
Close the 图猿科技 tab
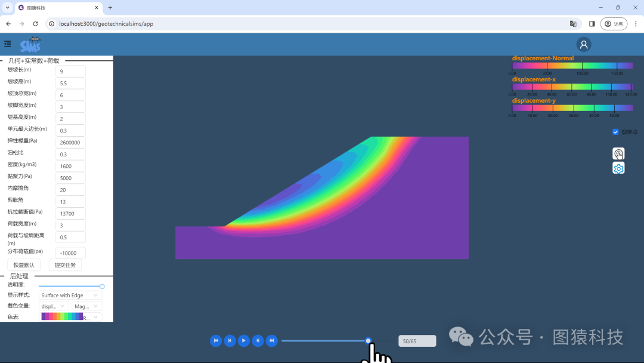pyautogui.click(x=97, y=7)
